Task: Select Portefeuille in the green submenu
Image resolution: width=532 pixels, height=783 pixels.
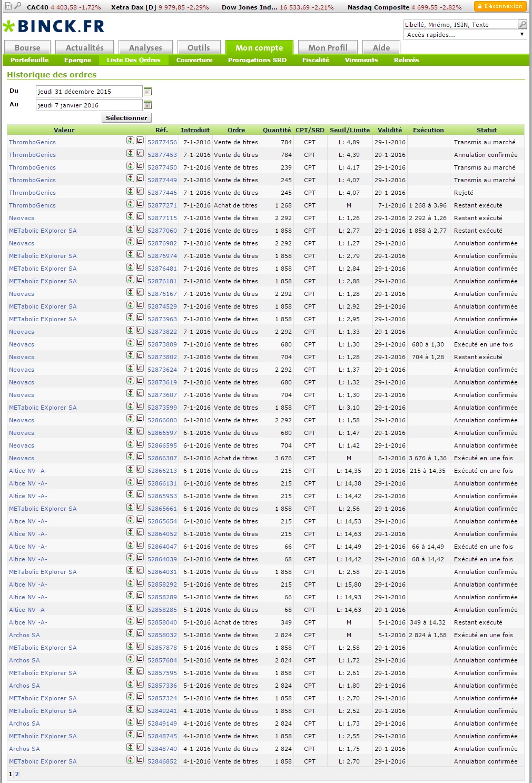Action: pos(29,60)
